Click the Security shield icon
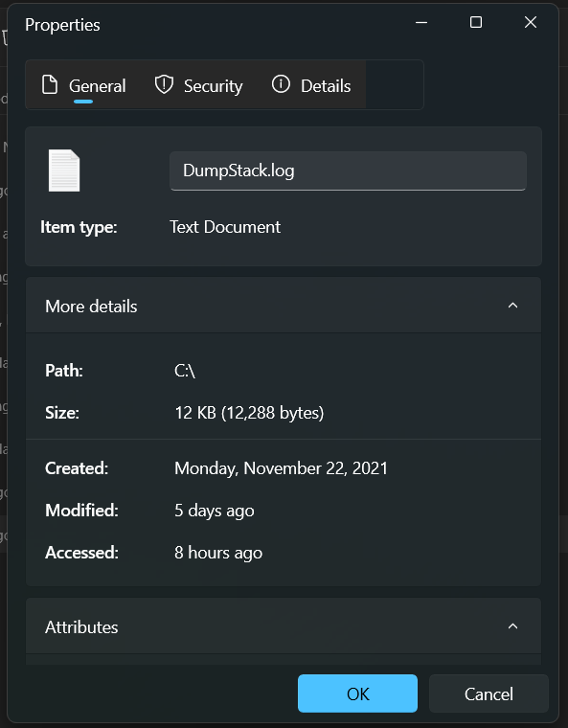This screenshot has height=728, width=568. (x=164, y=85)
